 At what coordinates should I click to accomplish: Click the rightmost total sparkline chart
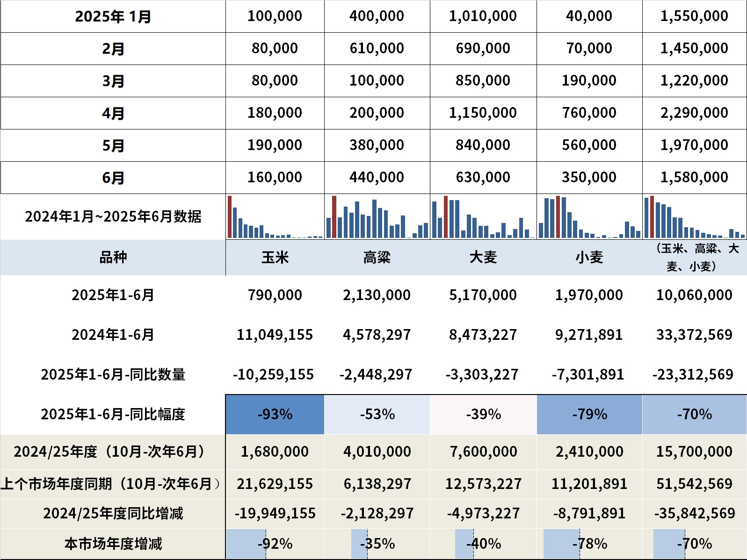click(x=695, y=217)
